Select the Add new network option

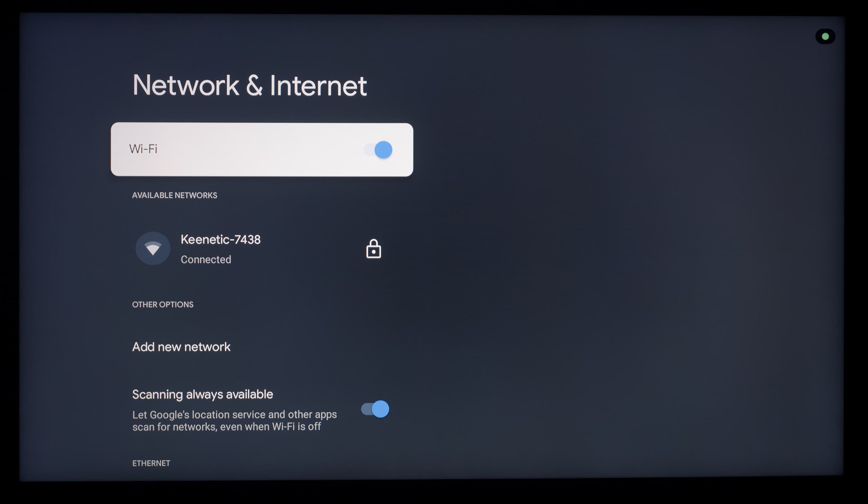181,347
